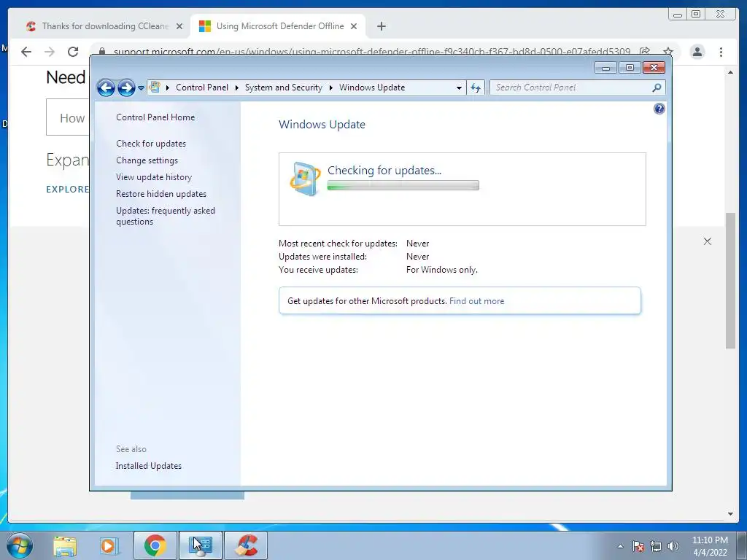Click Control Panel taskbar button

[x=201, y=545]
